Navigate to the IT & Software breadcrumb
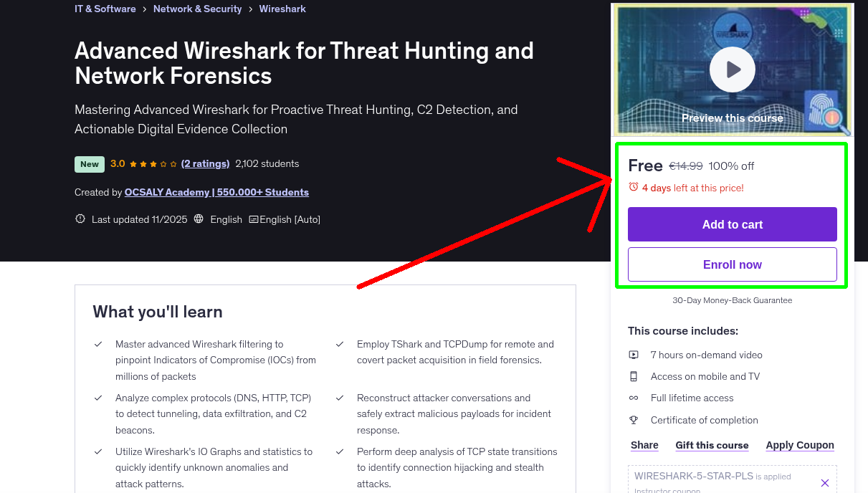 (x=105, y=9)
